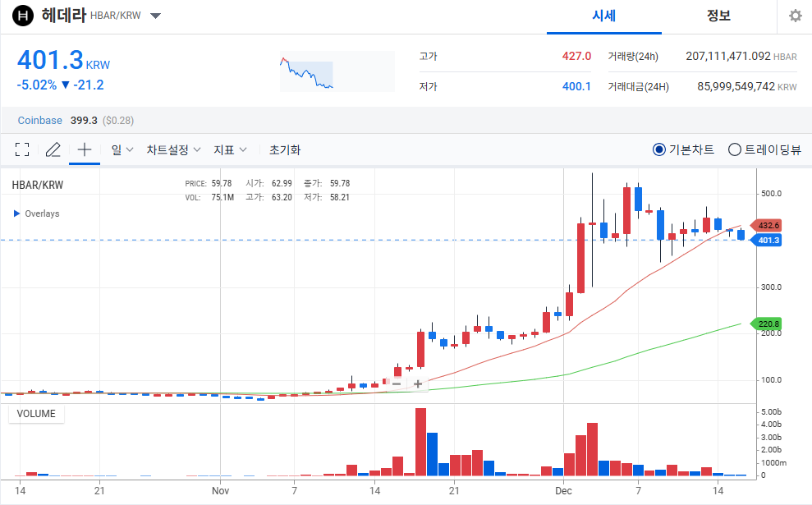This screenshot has width=812, height=505.
Task: Click the VOLUME panel label
Action: [x=36, y=414]
